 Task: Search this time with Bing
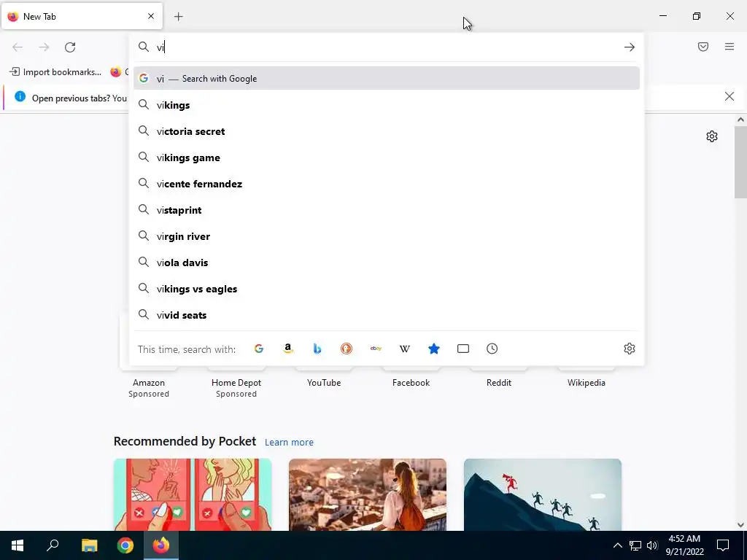[x=317, y=349]
